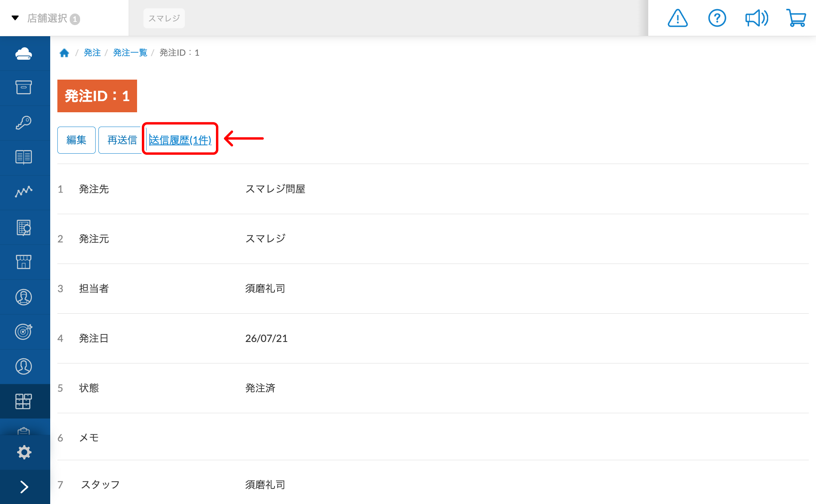Open the warning triangle alert icon
This screenshot has width=816, height=504.
[x=677, y=18]
